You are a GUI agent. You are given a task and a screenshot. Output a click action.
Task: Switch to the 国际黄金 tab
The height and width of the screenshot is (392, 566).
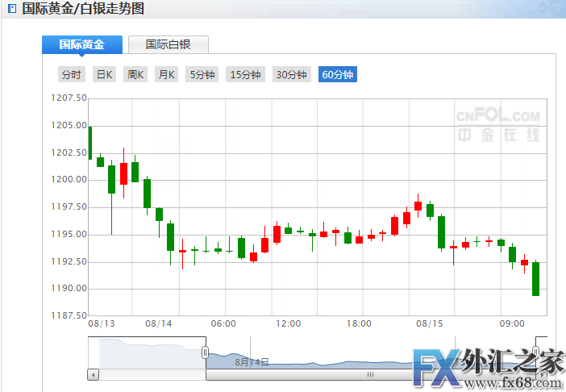(82, 45)
